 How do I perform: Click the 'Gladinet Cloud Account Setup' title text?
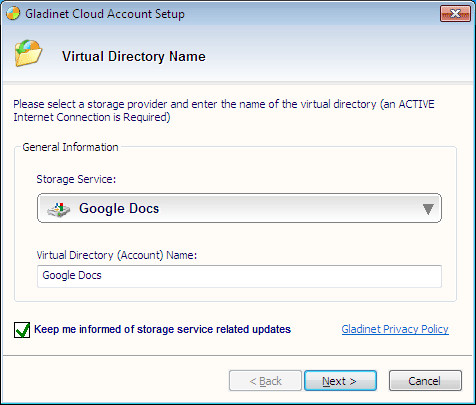pyautogui.click(x=105, y=14)
